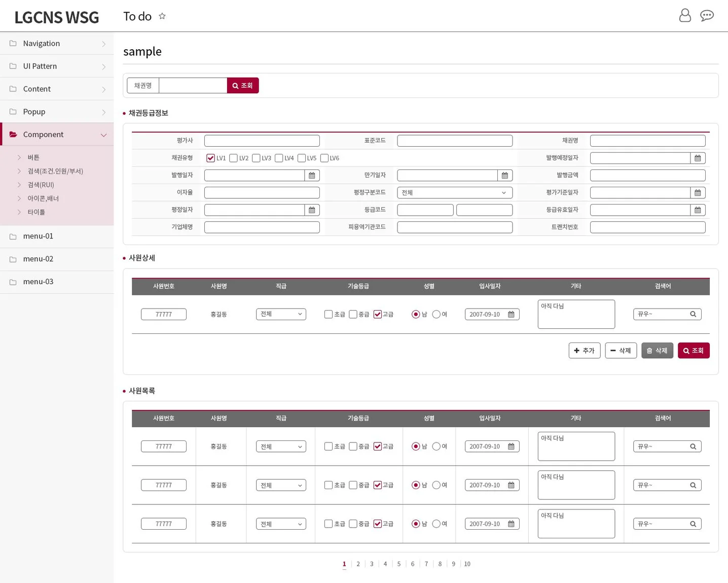728x583 pixels.
Task: Click the 조회 button next to 채권명
Action: click(x=243, y=85)
